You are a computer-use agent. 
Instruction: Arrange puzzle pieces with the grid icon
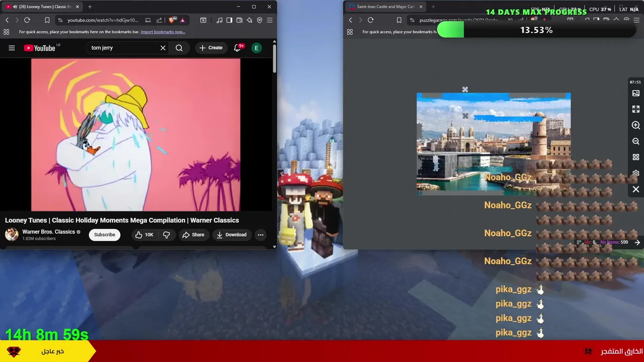click(636, 157)
